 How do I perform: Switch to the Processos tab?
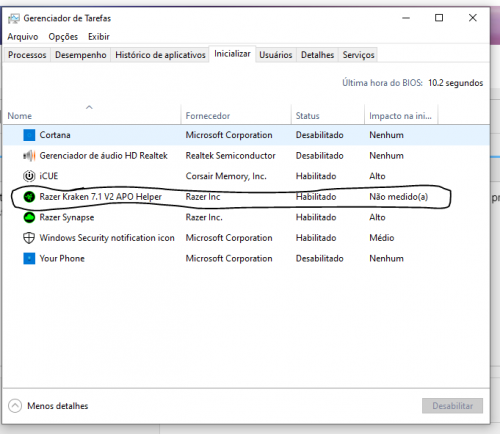coord(27,55)
